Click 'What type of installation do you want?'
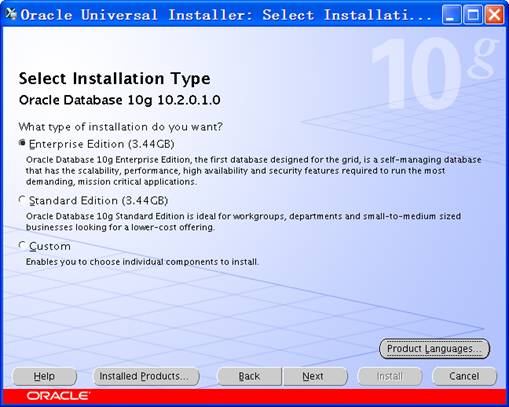Screen dimensions: 509x407 120,127
